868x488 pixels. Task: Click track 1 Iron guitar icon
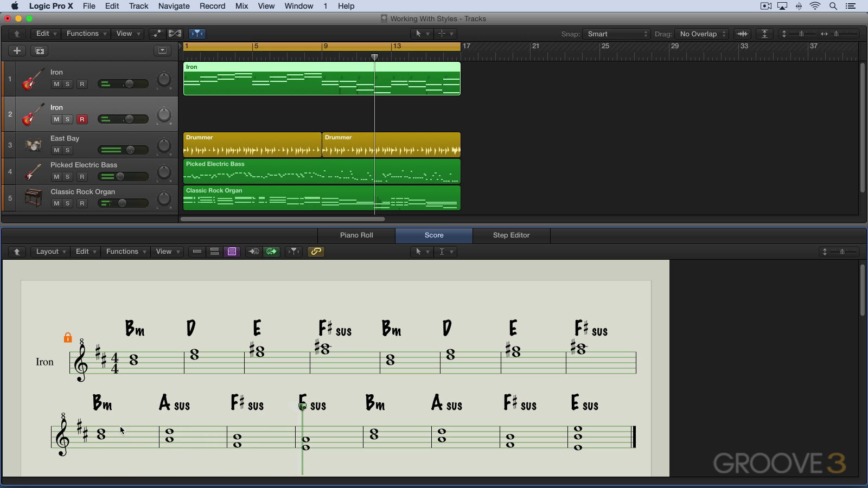33,79
